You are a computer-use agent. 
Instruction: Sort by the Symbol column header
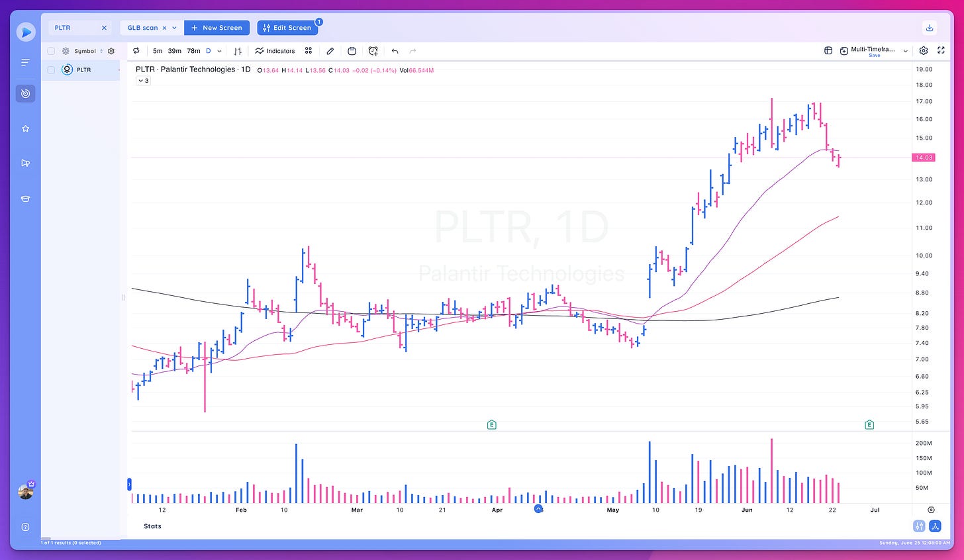[85, 51]
